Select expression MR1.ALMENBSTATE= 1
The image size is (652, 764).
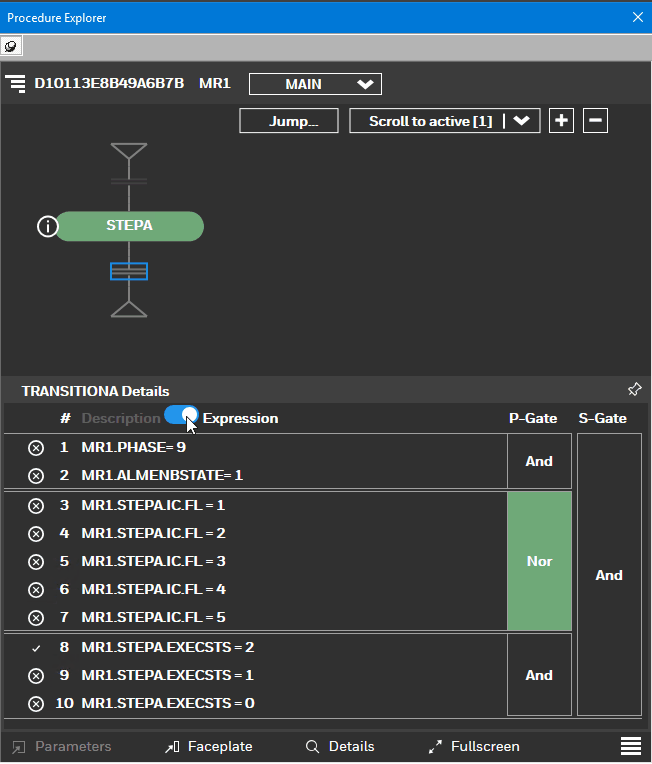pos(162,475)
